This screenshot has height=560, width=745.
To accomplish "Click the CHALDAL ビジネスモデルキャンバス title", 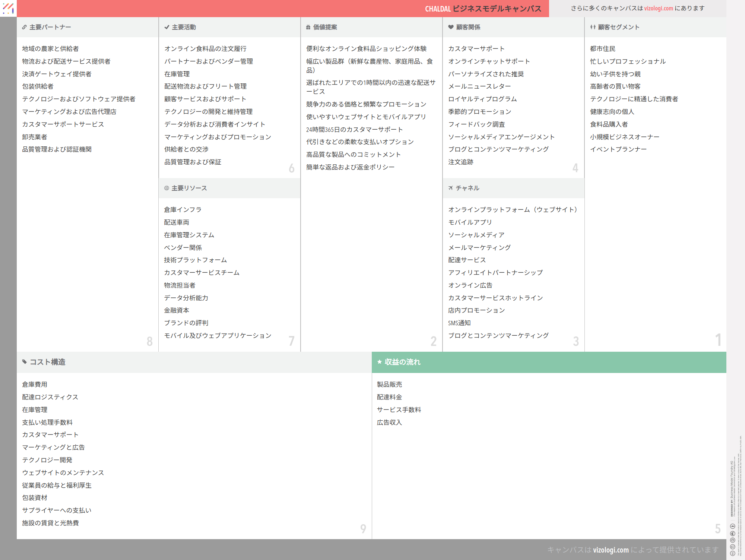I will [483, 9].
